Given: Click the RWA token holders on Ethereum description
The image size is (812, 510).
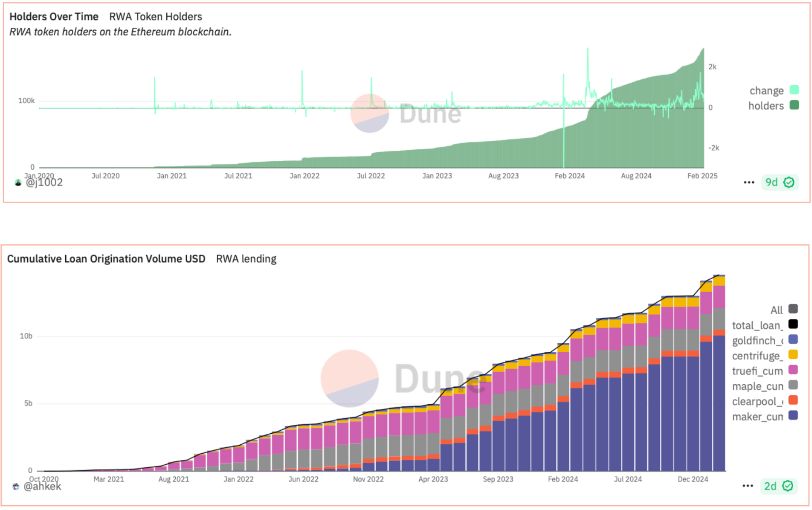Looking at the screenshot, I should click(x=120, y=32).
